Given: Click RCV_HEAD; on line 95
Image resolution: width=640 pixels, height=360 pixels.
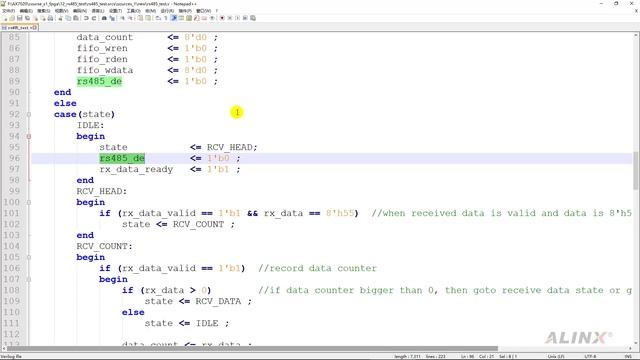Looking at the screenshot, I should pos(232,147).
